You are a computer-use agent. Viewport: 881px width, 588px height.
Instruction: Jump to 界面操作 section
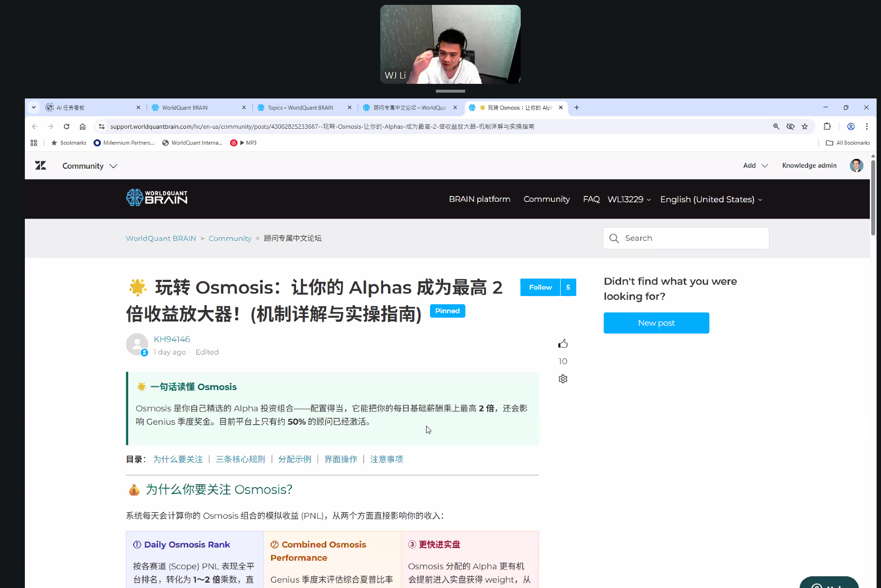341,459
